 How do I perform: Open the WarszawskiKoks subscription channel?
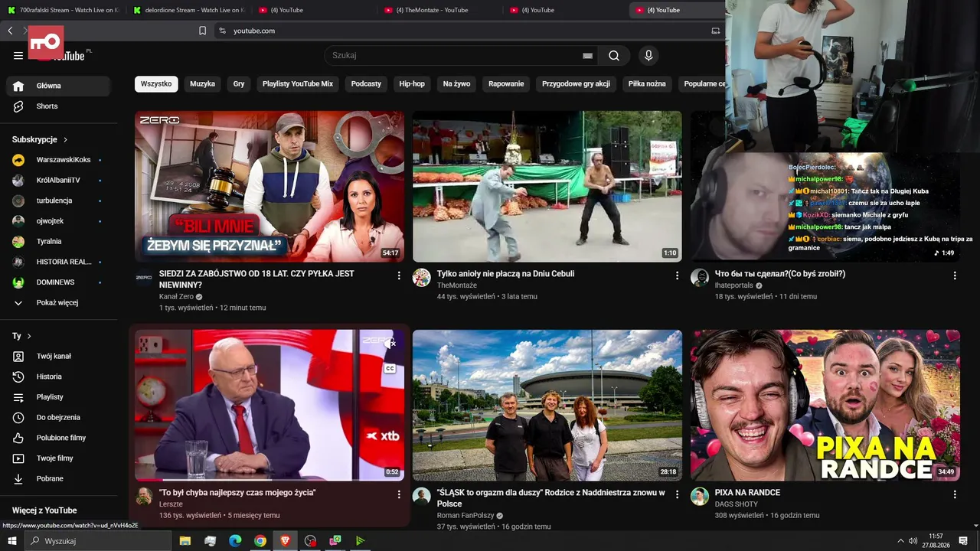58,160
